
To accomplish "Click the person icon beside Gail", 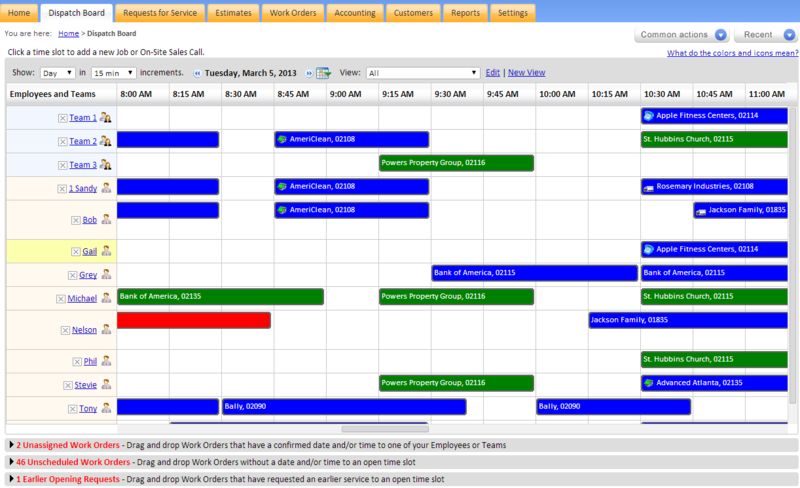I will [106, 251].
